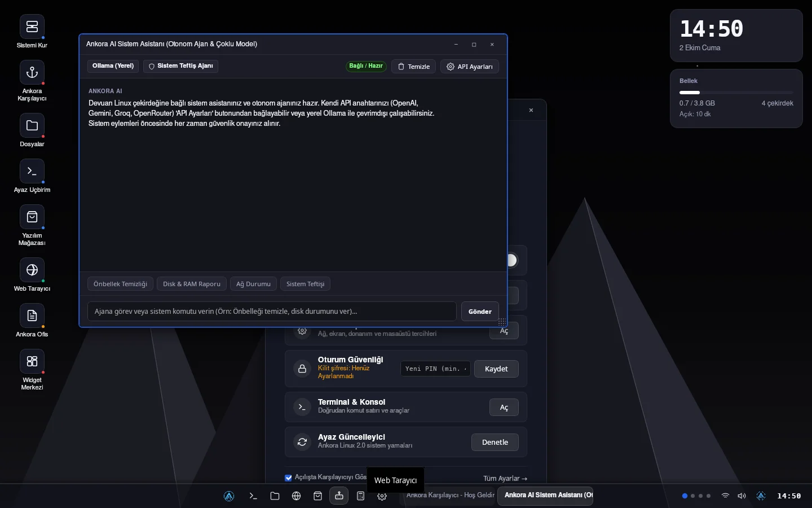Screen dimensions: 812x508
Task: Open the Dosyalar desktop shortcut
Action: tap(32, 130)
